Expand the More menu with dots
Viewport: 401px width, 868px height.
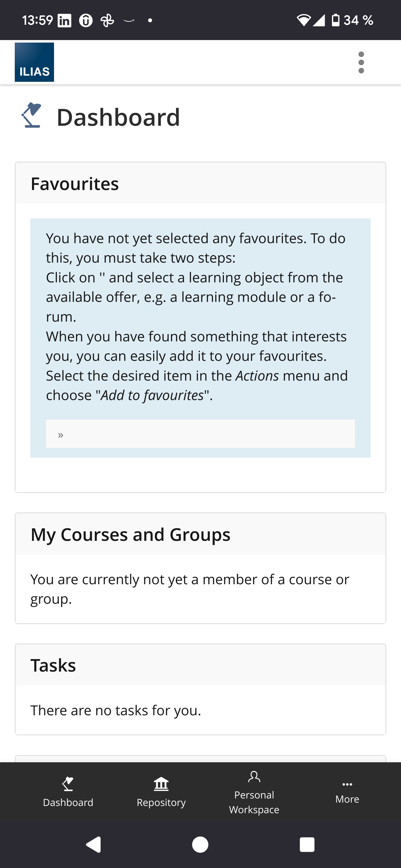coord(347,785)
